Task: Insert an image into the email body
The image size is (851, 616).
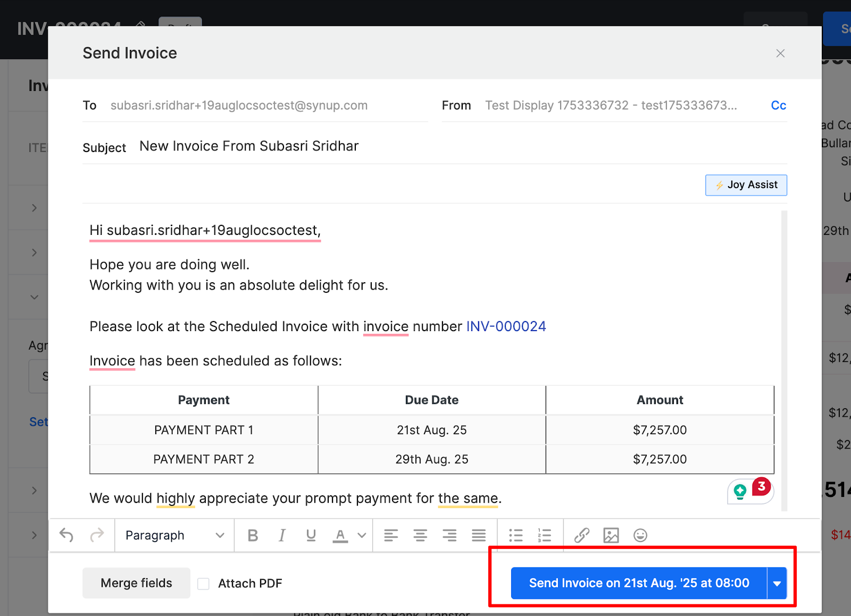Action: tap(611, 535)
